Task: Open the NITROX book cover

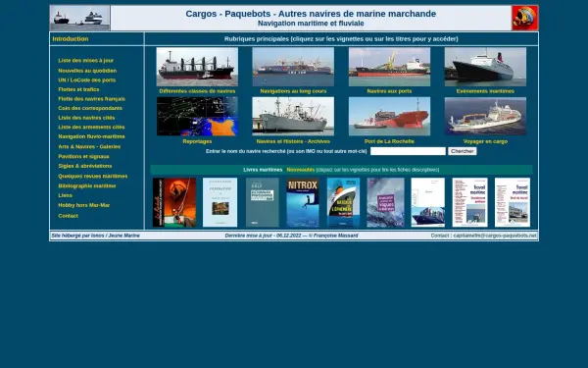Action: (x=303, y=202)
